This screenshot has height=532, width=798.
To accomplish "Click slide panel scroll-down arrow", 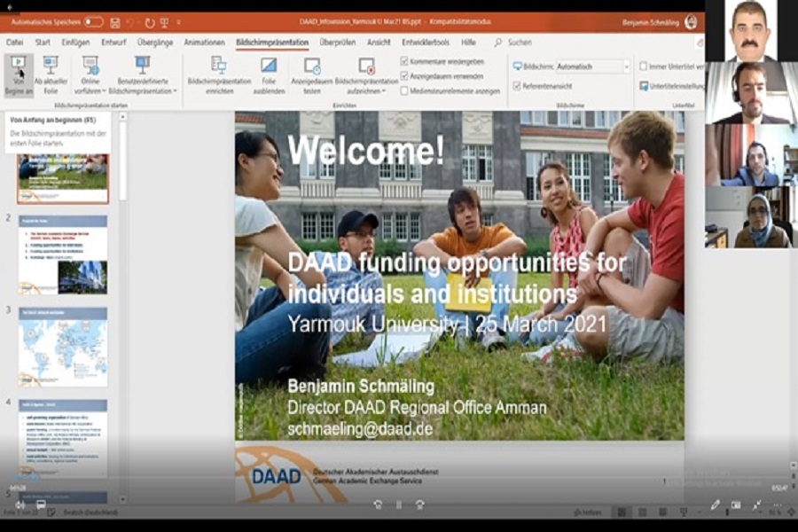I will (122, 499).
